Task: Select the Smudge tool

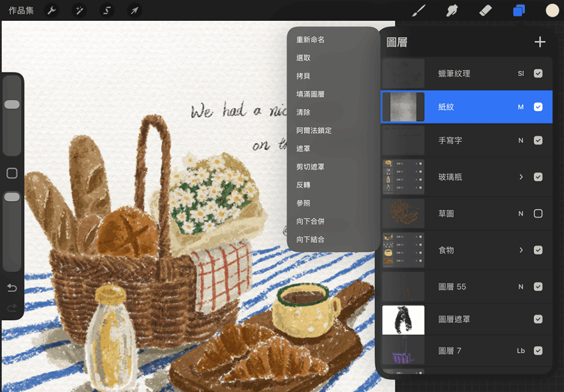Action: point(452,10)
